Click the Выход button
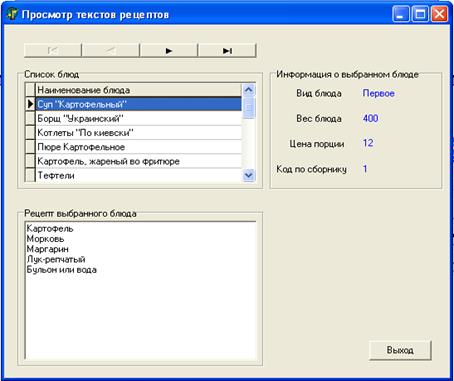The height and width of the screenshot is (381, 454). [x=400, y=350]
